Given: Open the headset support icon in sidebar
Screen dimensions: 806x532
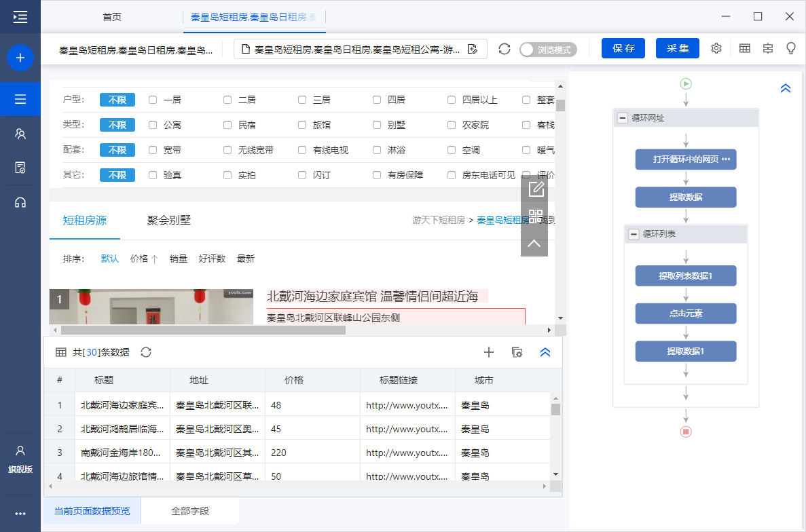Looking at the screenshot, I should [x=20, y=202].
